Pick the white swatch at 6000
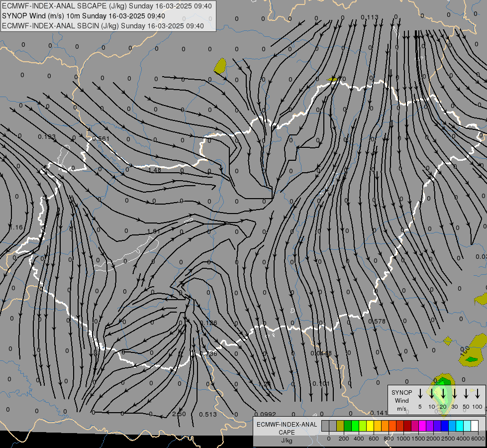Screen dimensions: 487x448 tap(474, 426)
